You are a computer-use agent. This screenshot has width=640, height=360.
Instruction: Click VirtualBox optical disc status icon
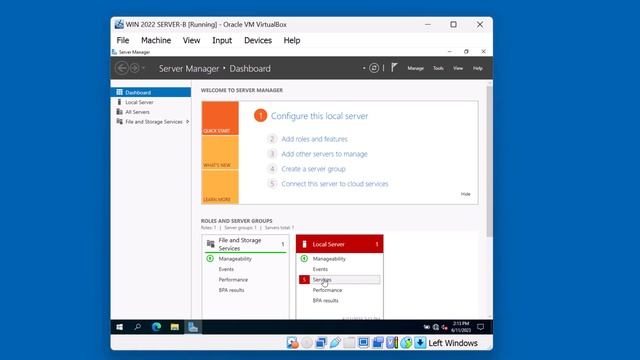click(307, 343)
